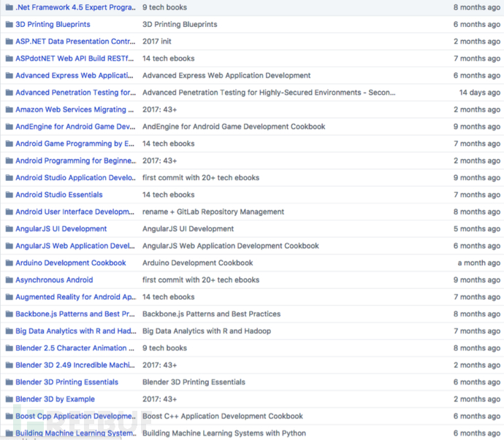
Task: Click 'Building Machine Learning Systems with Python' message
Action: pos(224,433)
